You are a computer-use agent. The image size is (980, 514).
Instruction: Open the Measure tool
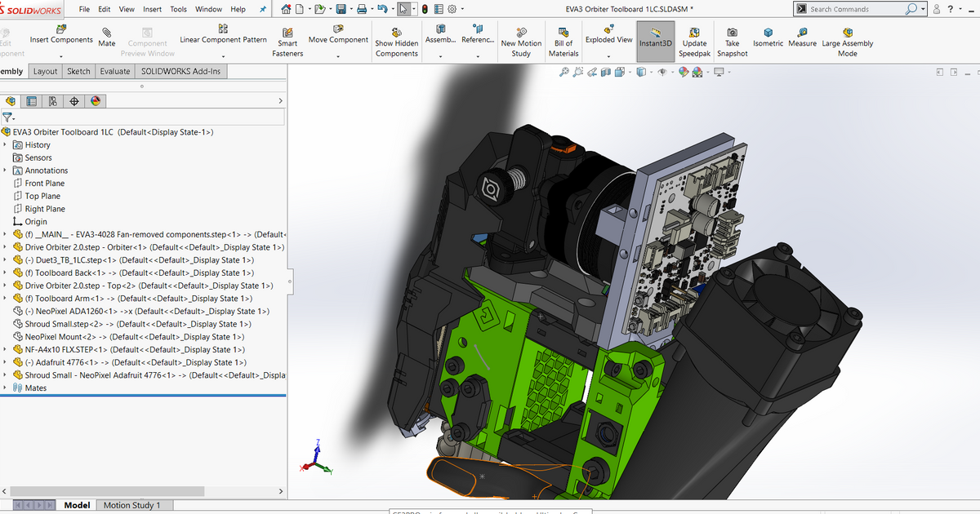802,38
